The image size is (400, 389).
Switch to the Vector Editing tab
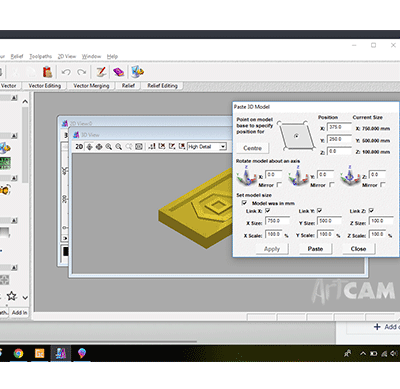coord(45,86)
